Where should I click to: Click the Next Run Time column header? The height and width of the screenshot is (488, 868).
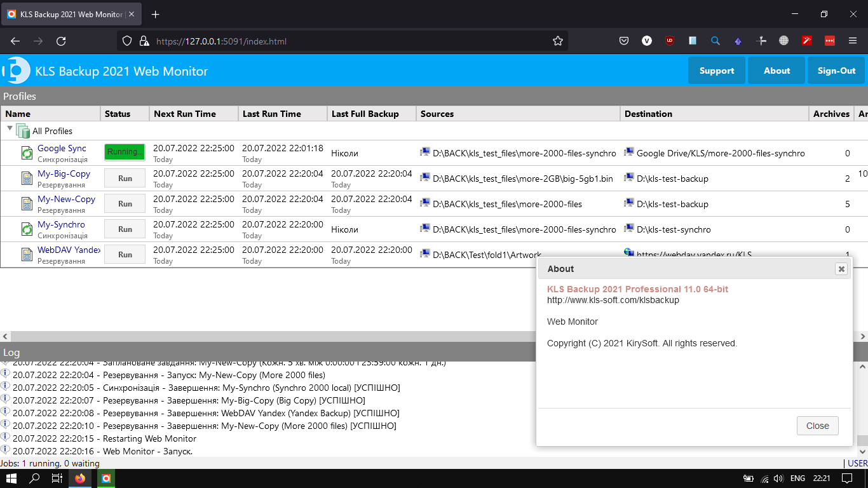coord(194,114)
